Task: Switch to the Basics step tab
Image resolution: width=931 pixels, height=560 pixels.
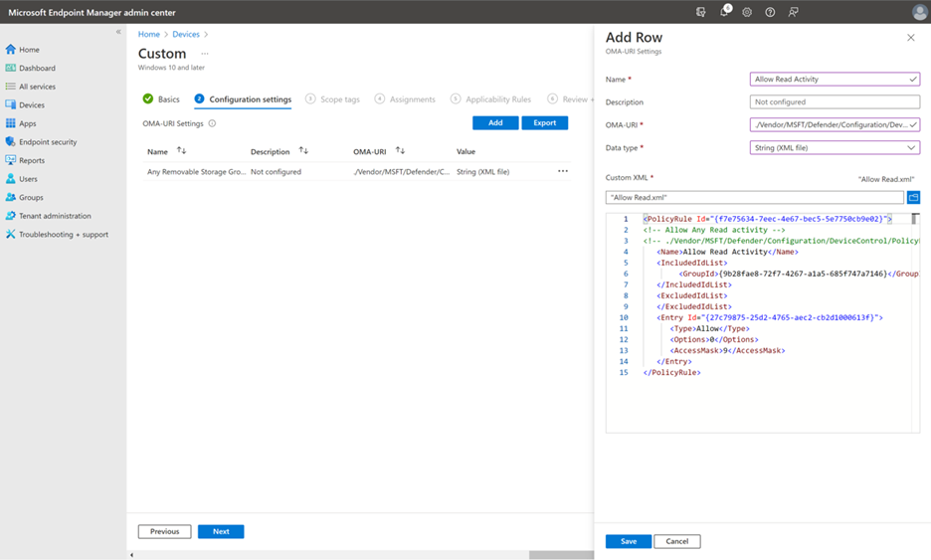Action: pos(161,99)
